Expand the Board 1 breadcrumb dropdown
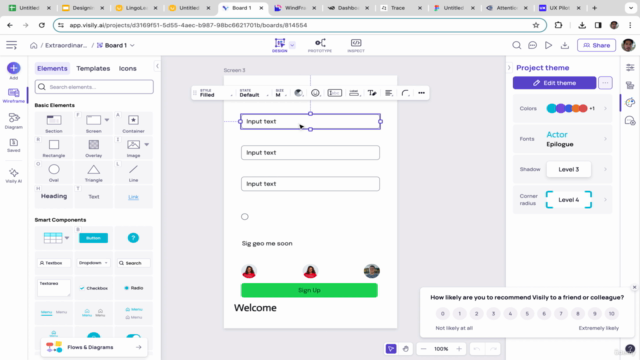Image resolution: width=640 pixels, height=360 pixels. pyautogui.click(x=132, y=45)
